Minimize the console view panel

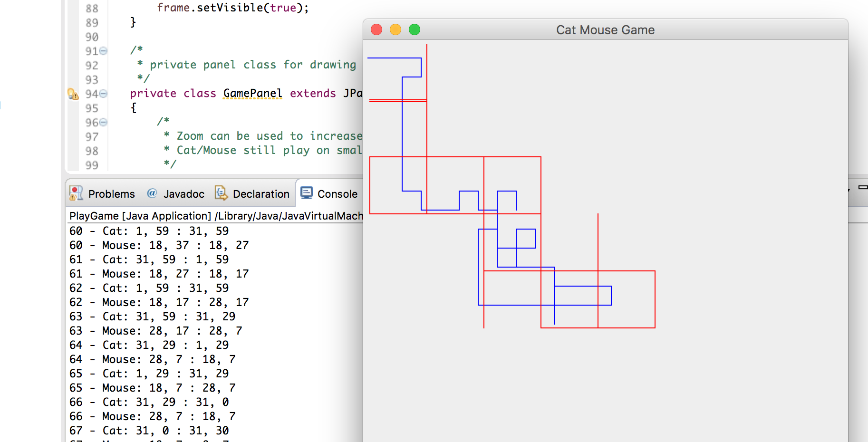pos(862,188)
